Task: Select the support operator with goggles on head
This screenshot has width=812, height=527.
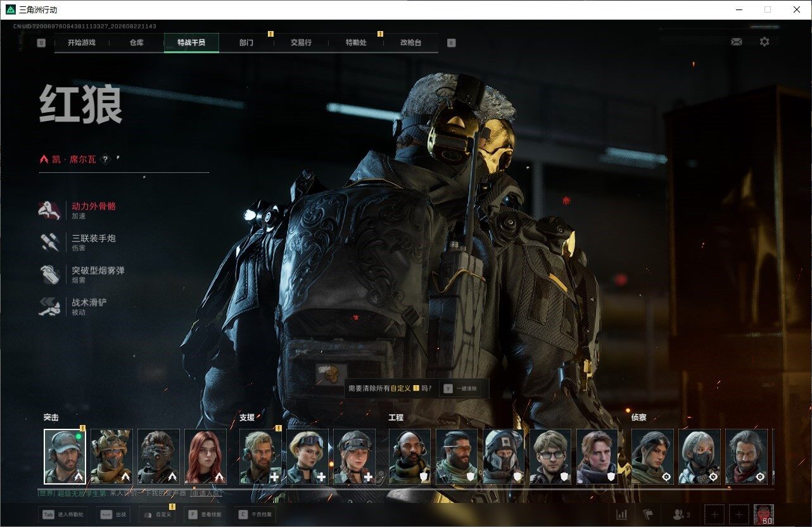Action: point(307,457)
